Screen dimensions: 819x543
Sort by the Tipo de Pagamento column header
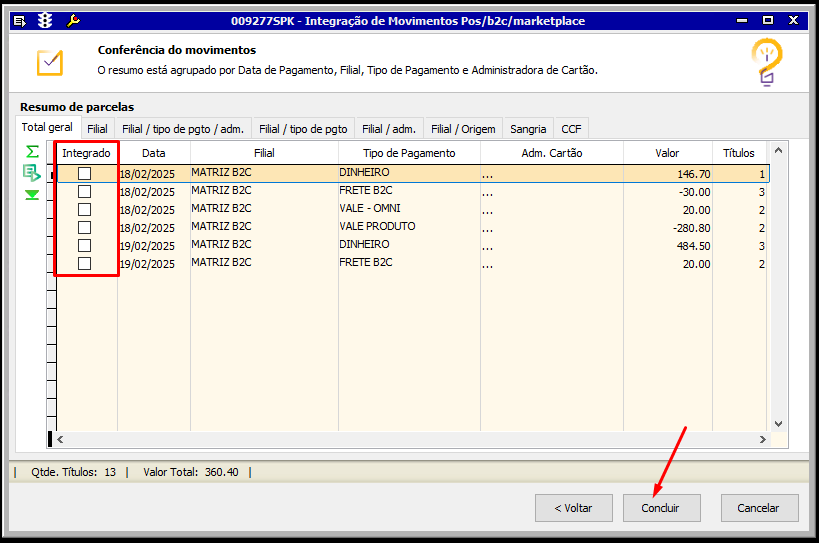coord(410,153)
